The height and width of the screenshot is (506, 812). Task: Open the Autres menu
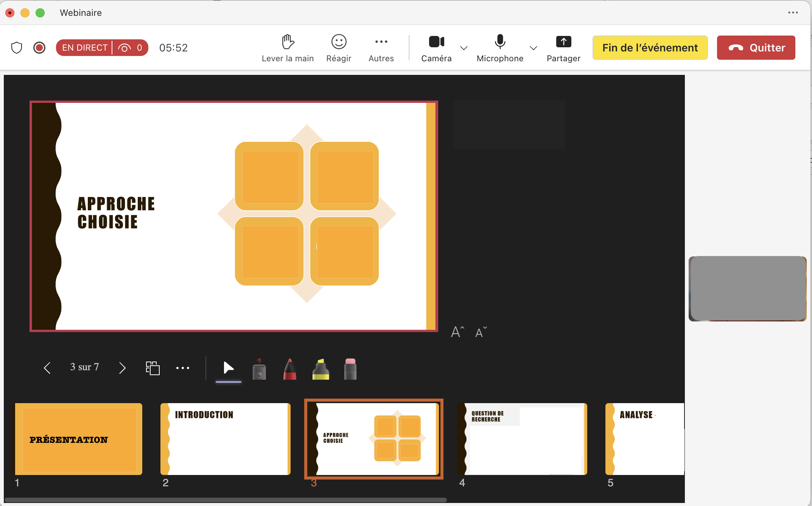381,42
